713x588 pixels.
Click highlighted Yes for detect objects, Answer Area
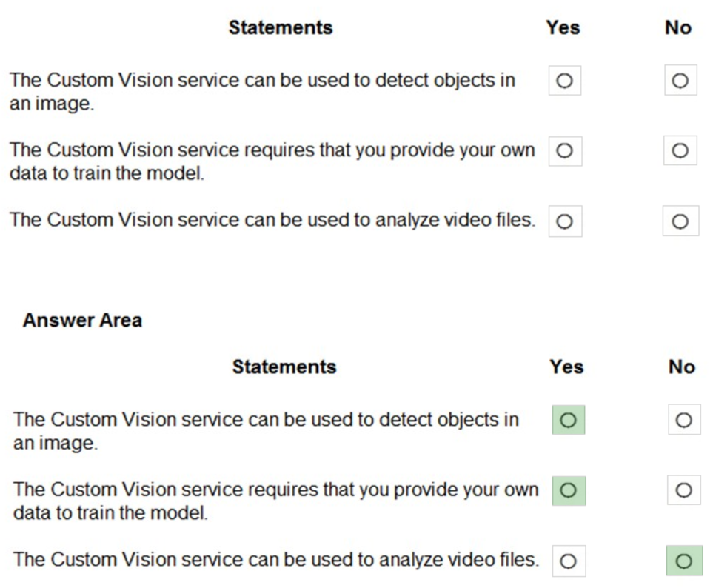pyautogui.click(x=568, y=420)
